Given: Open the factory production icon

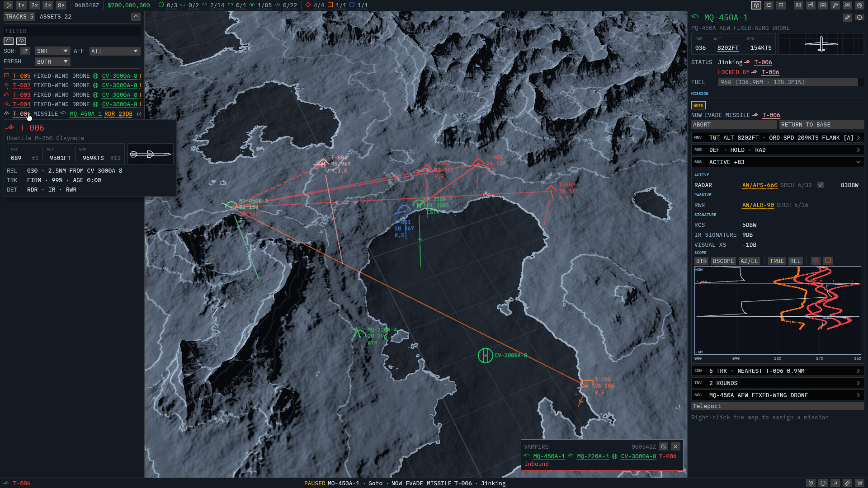Looking at the screenshot, I should (811, 5).
